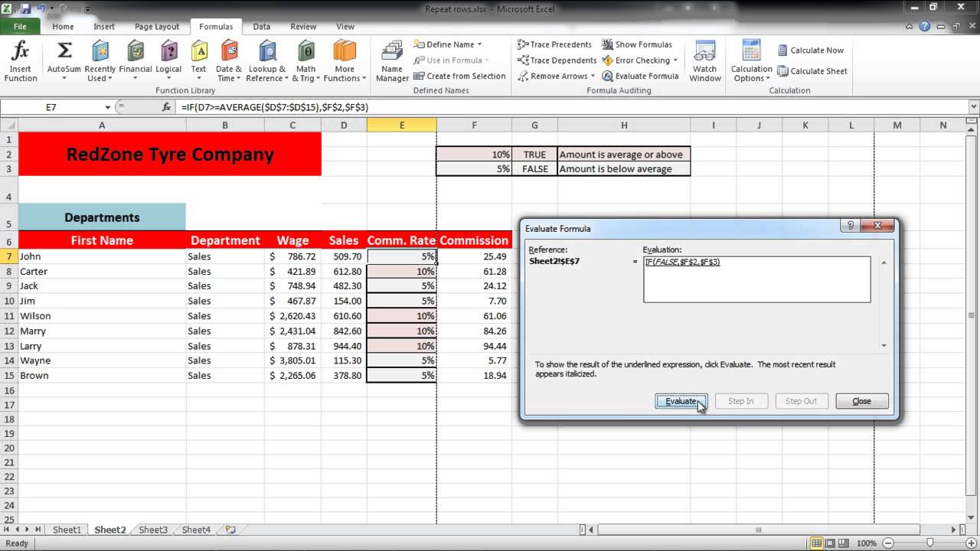
Task: Open Lookup & Reference functions
Action: [266, 61]
